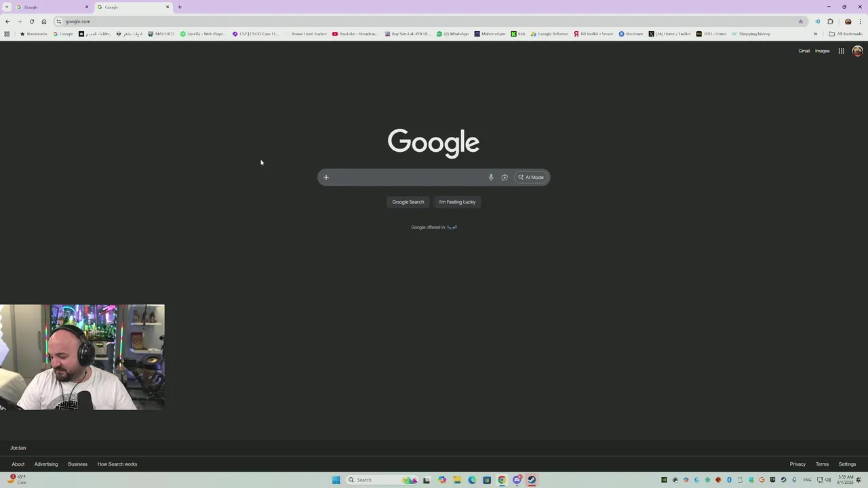This screenshot has height=488, width=868.
Task: Open the weather widget on the taskbar
Action: [x=18, y=480]
